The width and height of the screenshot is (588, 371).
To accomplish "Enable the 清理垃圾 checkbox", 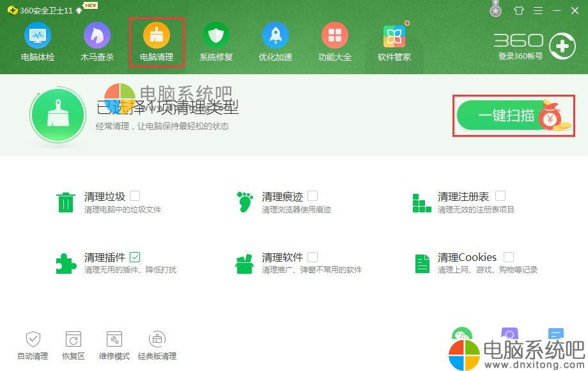I will click(x=135, y=196).
